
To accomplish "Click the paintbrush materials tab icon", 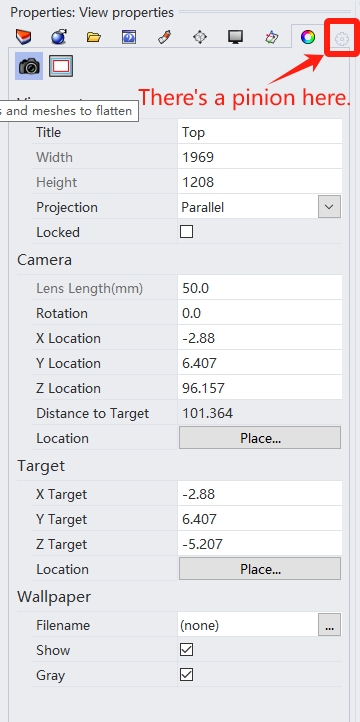I will (x=164, y=37).
